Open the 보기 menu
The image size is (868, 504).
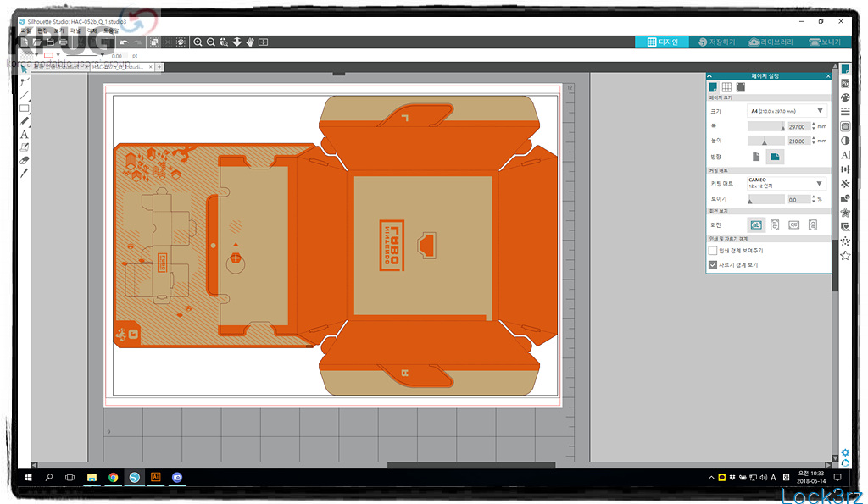pos(58,31)
